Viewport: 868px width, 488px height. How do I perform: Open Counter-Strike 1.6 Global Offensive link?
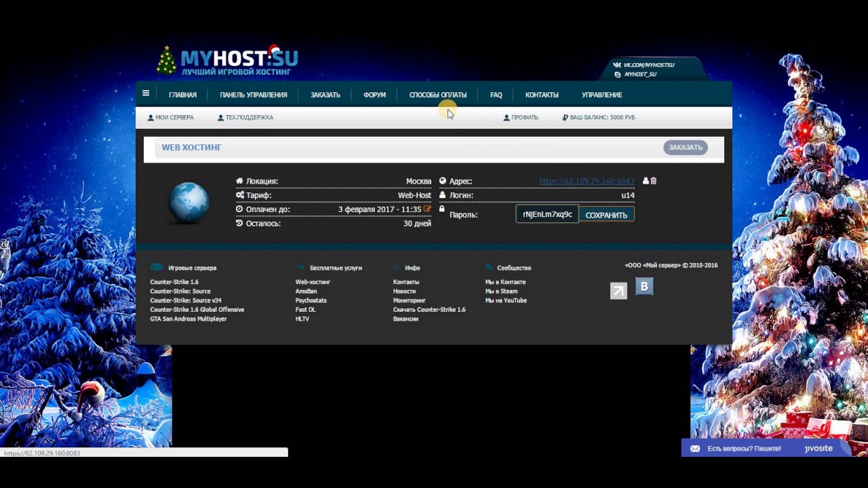197,310
